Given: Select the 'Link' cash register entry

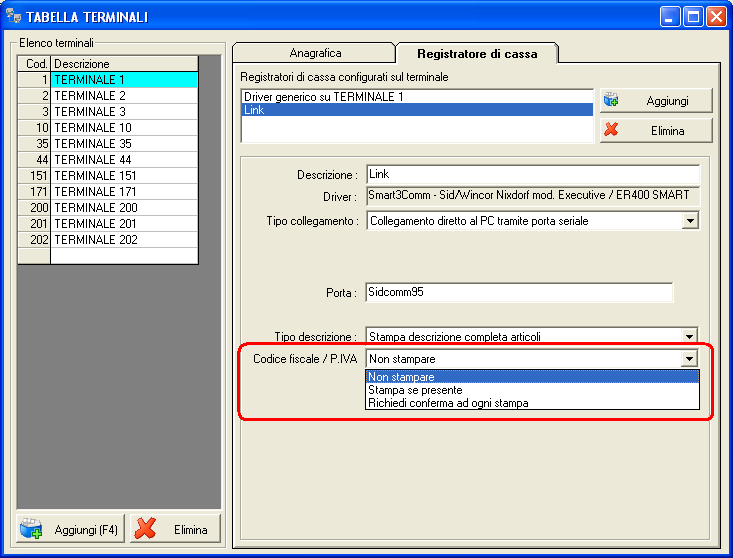Looking at the screenshot, I should 417,110.
